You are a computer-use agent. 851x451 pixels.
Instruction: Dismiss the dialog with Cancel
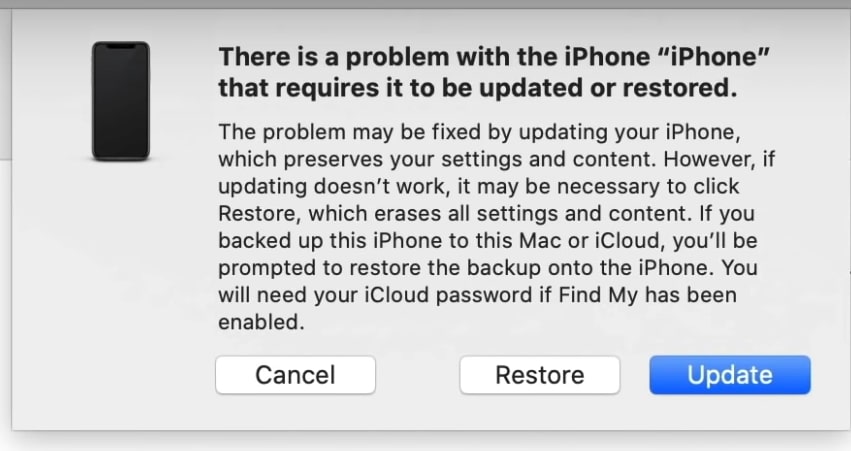point(295,375)
